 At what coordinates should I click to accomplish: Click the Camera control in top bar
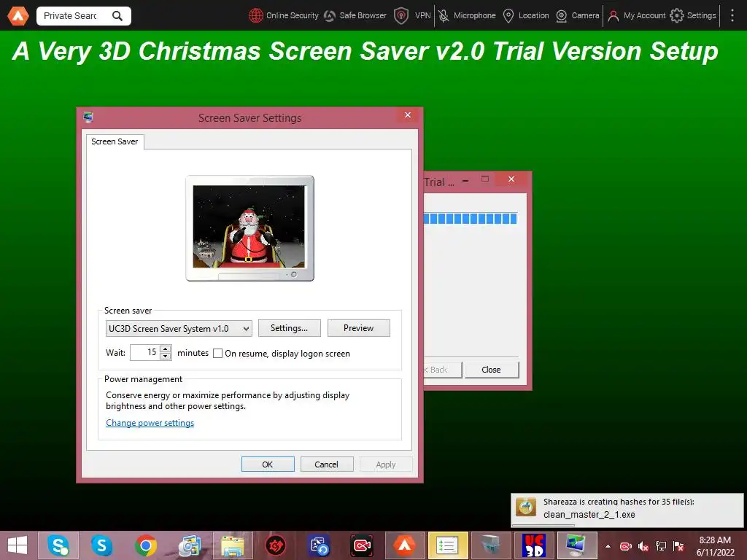click(x=578, y=16)
